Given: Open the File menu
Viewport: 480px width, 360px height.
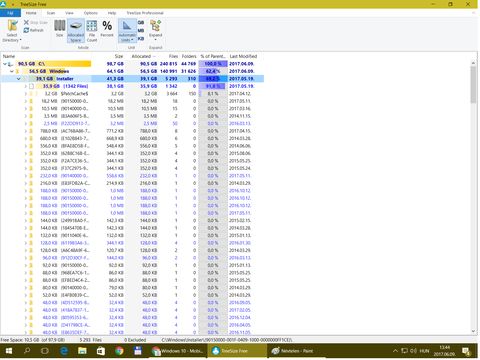Looking at the screenshot, I should (x=10, y=13).
